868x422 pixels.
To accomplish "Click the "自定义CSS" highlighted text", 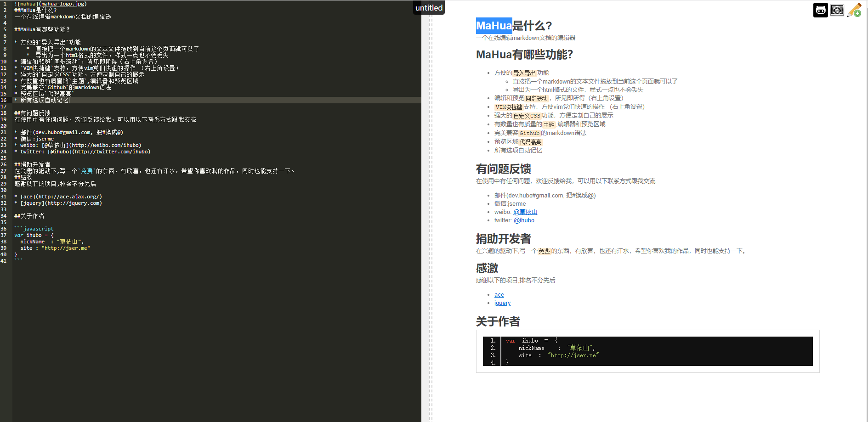I will pyautogui.click(x=528, y=115).
